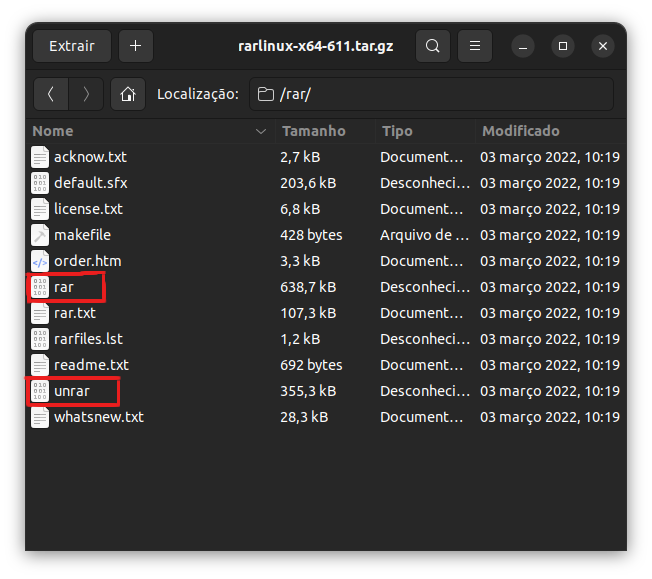
Task: Select the readme.txt document icon
Action: (40, 365)
